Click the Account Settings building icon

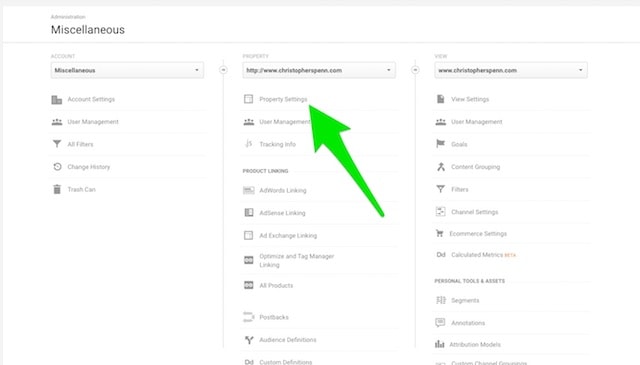click(x=57, y=99)
